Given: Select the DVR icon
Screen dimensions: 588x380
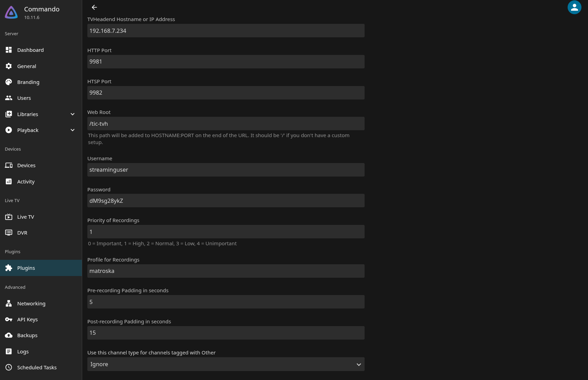Looking at the screenshot, I should (9, 232).
